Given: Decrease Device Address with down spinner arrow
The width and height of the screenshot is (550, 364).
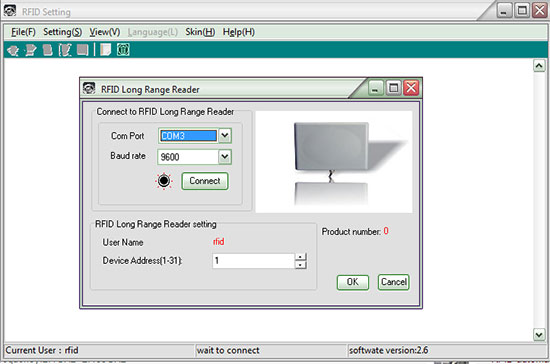Looking at the screenshot, I should pyautogui.click(x=301, y=265).
